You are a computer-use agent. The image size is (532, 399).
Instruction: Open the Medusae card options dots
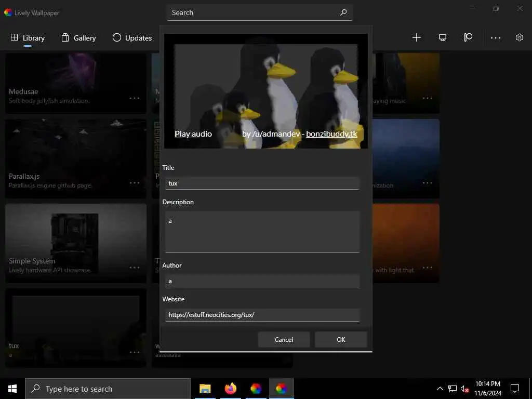point(135,98)
